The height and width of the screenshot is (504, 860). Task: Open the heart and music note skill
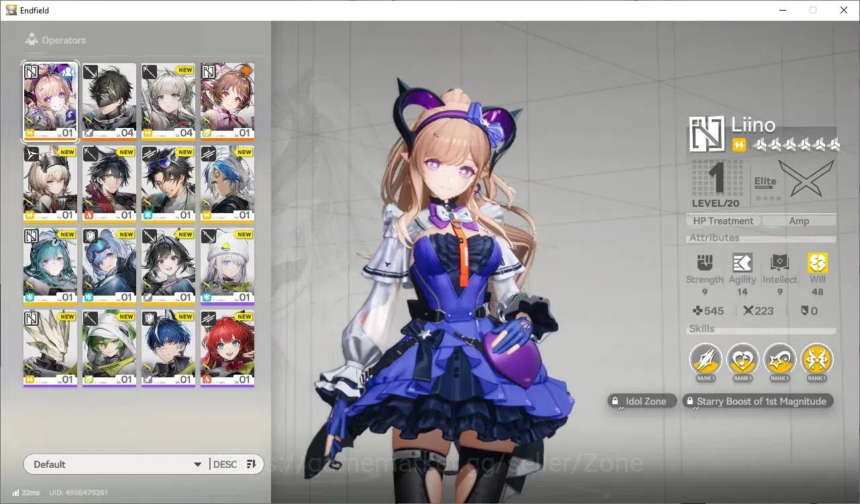point(743,360)
